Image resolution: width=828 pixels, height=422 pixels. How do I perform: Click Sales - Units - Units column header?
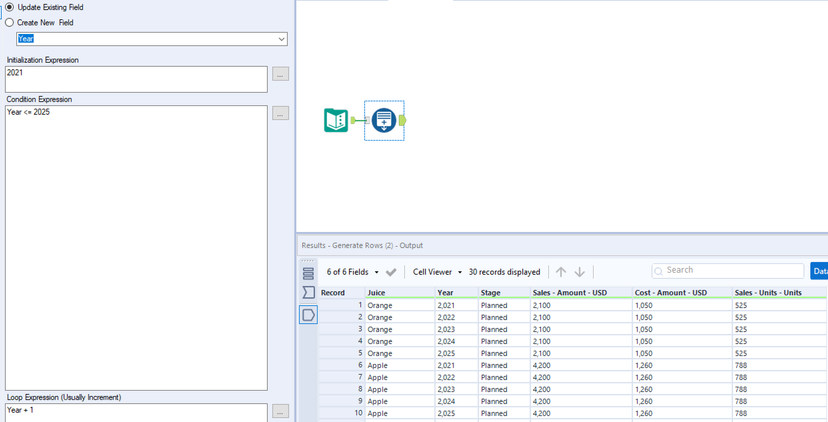[x=779, y=293]
